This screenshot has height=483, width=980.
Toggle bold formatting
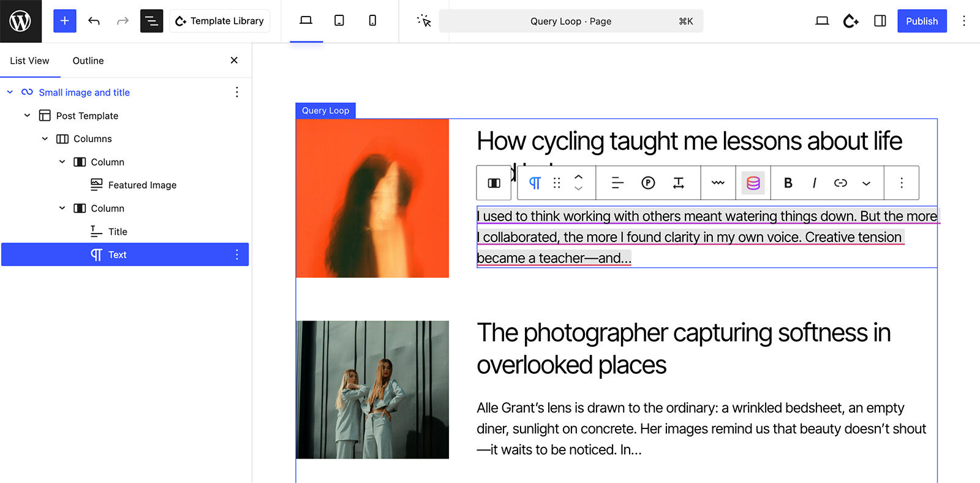(x=788, y=183)
